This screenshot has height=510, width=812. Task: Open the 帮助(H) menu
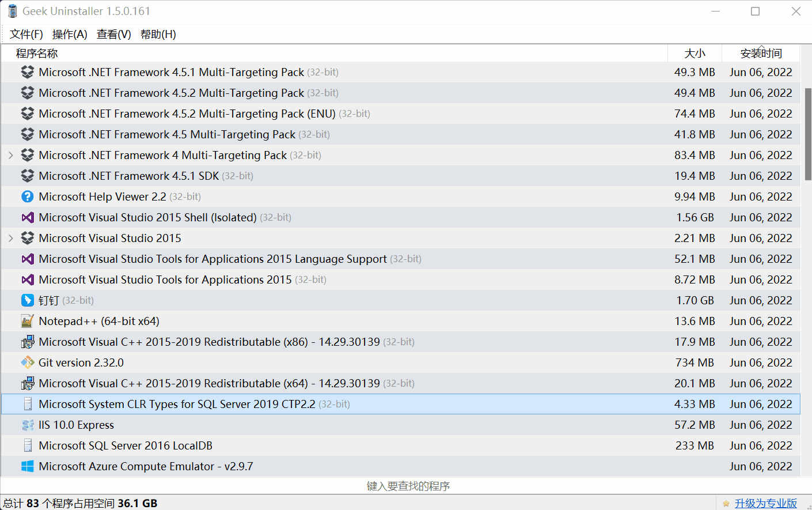[158, 34]
